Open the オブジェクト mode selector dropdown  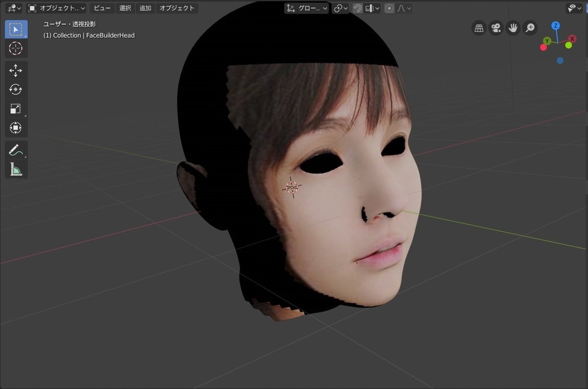pyautogui.click(x=56, y=8)
